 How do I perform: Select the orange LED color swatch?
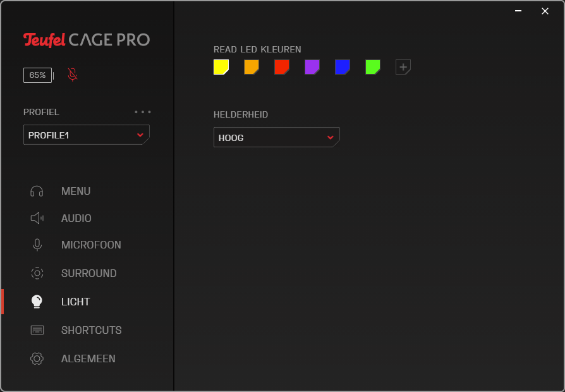pyautogui.click(x=252, y=67)
